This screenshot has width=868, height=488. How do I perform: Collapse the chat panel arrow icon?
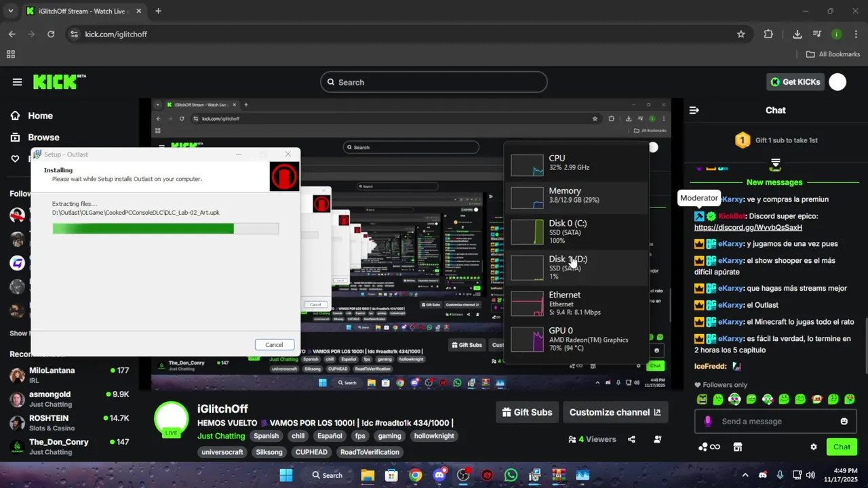[694, 110]
